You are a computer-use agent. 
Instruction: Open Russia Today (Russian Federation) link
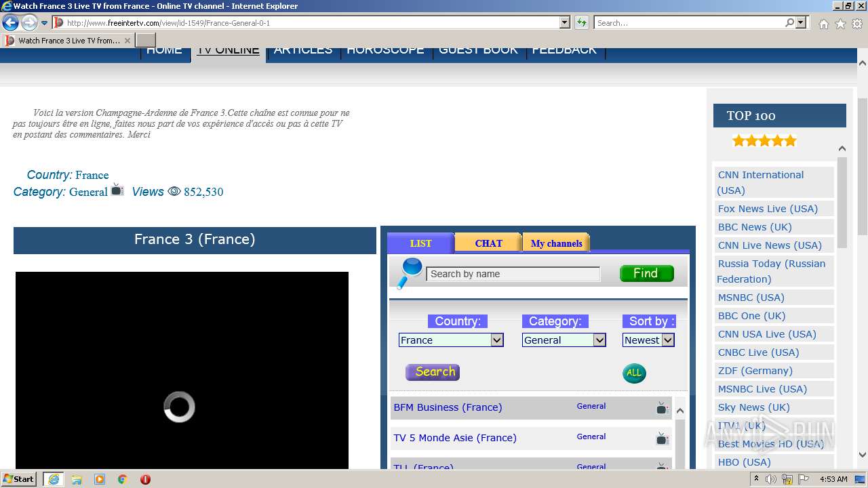click(771, 271)
